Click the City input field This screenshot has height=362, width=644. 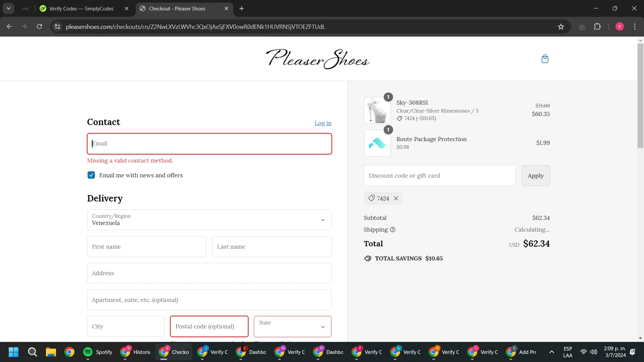point(126,326)
